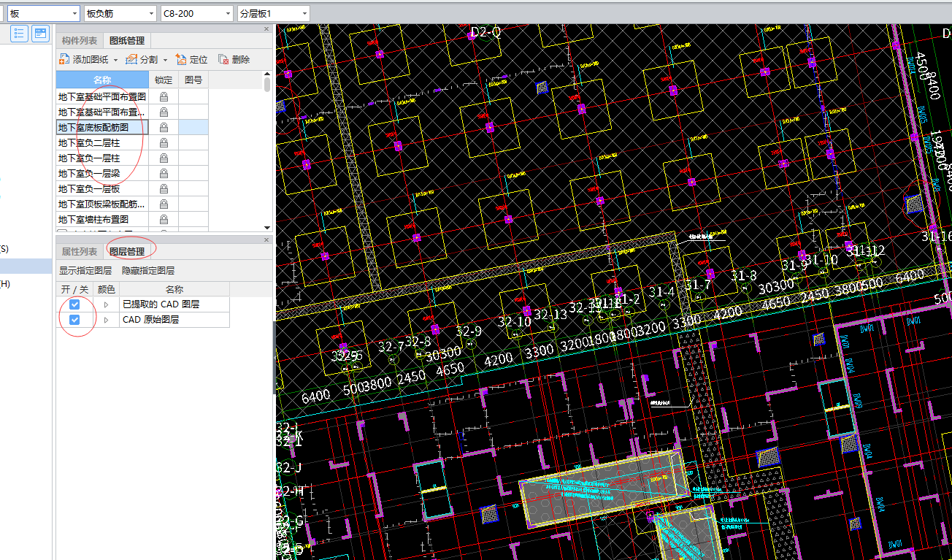The width and height of the screenshot is (952, 560).
Task: Click the panel view icon beside the list icon
Action: coord(39,34)
